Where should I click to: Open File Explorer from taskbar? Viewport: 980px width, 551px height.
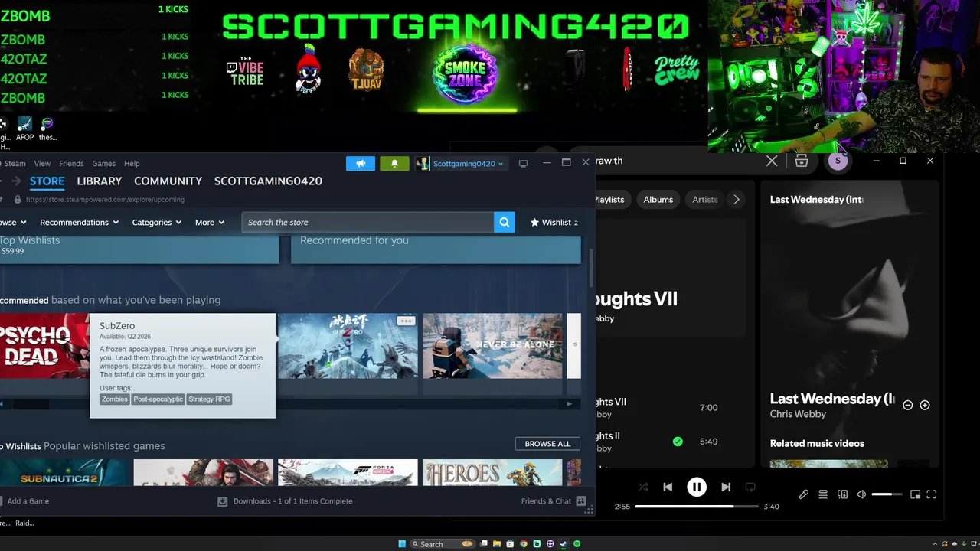pos(497,544)
